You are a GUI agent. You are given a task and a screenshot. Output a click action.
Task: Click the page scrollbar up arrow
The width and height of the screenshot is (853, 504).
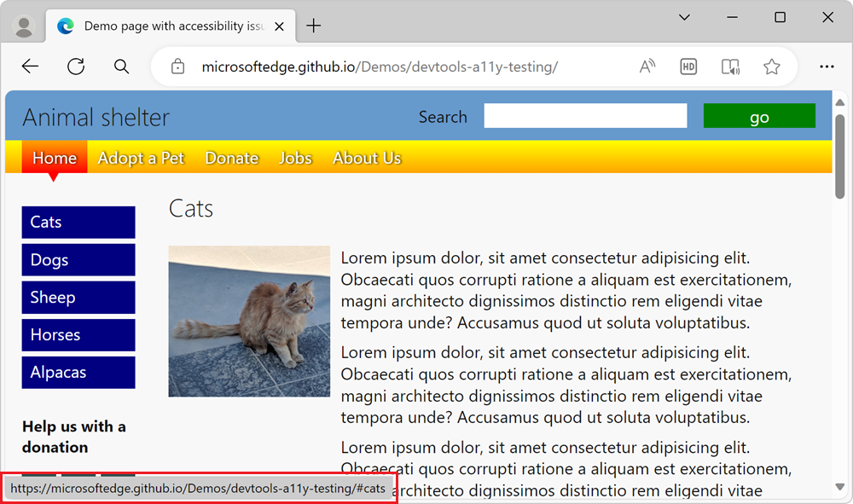tap(840, 102)
